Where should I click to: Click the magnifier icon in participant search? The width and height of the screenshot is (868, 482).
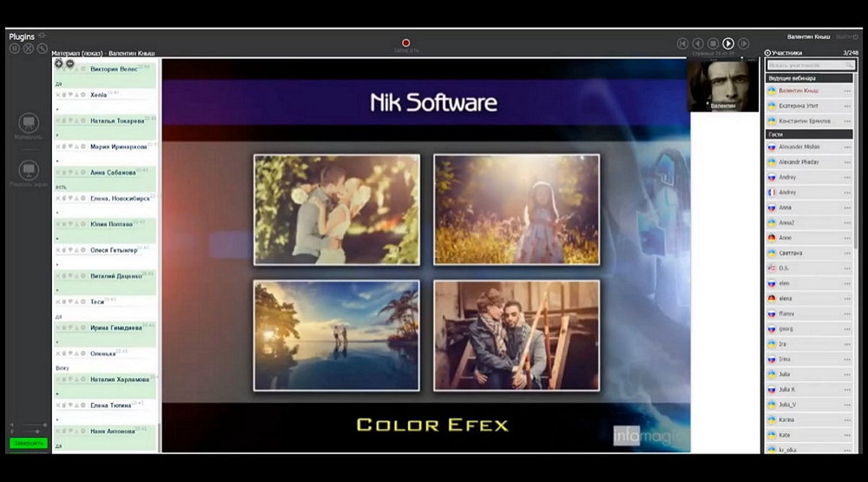pos(849,65)
